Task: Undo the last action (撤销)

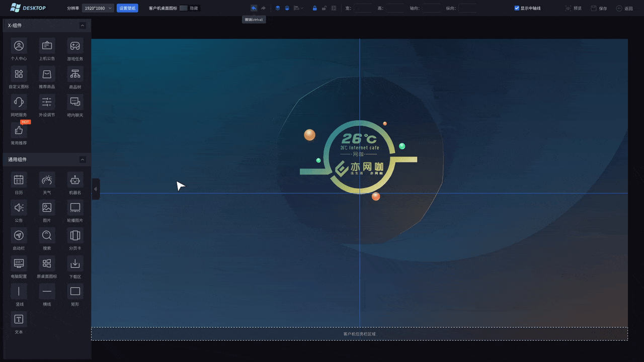Action: 254,8
